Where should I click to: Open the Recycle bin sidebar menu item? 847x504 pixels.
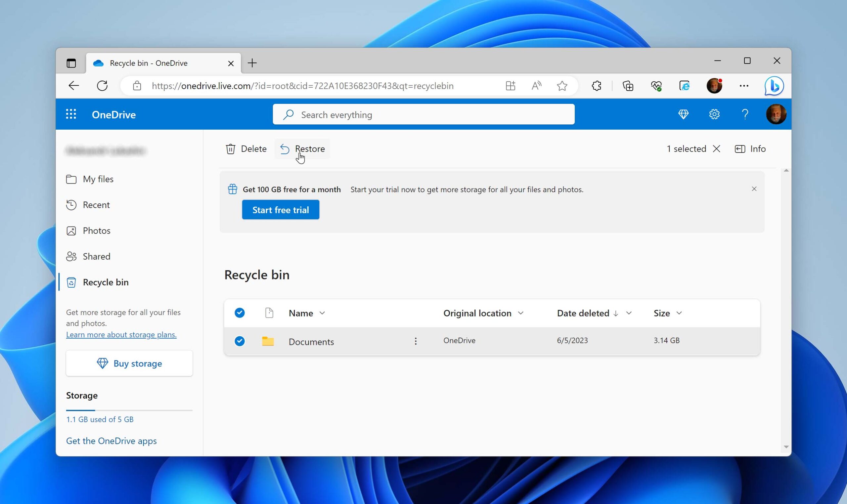click(x=105, y=281)
